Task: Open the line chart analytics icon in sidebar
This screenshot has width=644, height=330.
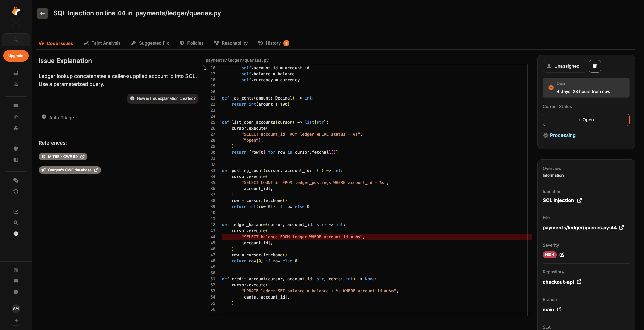Action: [16, 212]
